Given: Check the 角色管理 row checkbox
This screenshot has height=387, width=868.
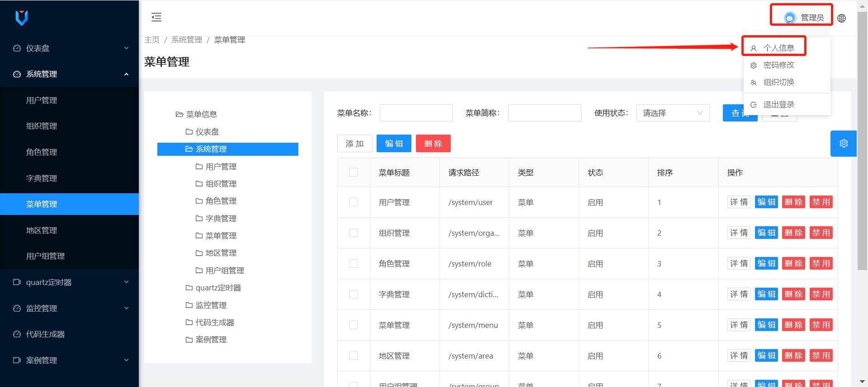Looking at the screenshot, I should pyautogui.click(x=354, y=264).
